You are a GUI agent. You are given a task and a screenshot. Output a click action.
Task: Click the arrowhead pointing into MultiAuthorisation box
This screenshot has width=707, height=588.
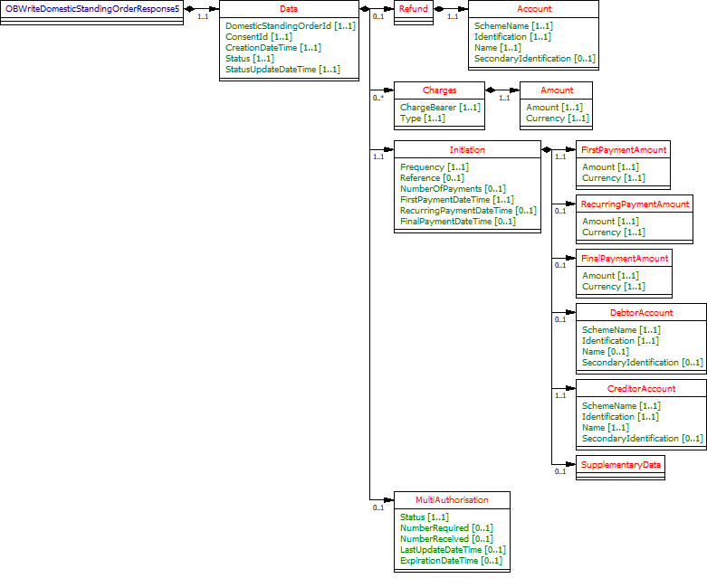(387, 499)
